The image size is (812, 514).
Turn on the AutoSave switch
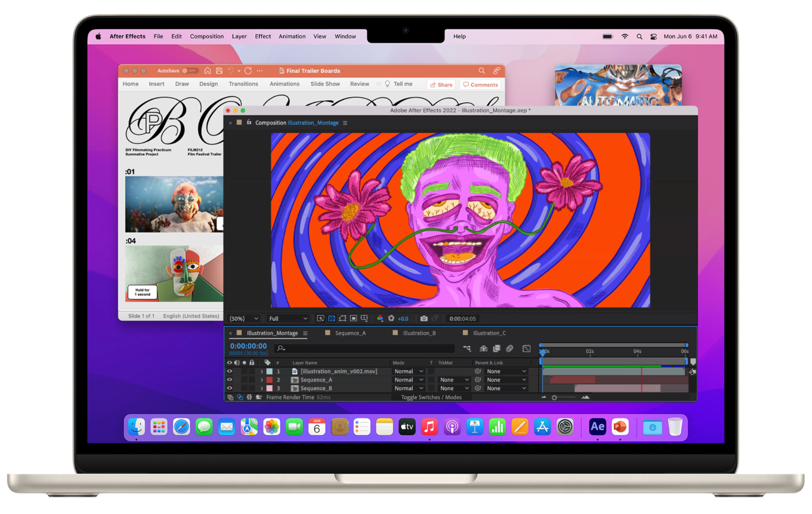[189, 71]
